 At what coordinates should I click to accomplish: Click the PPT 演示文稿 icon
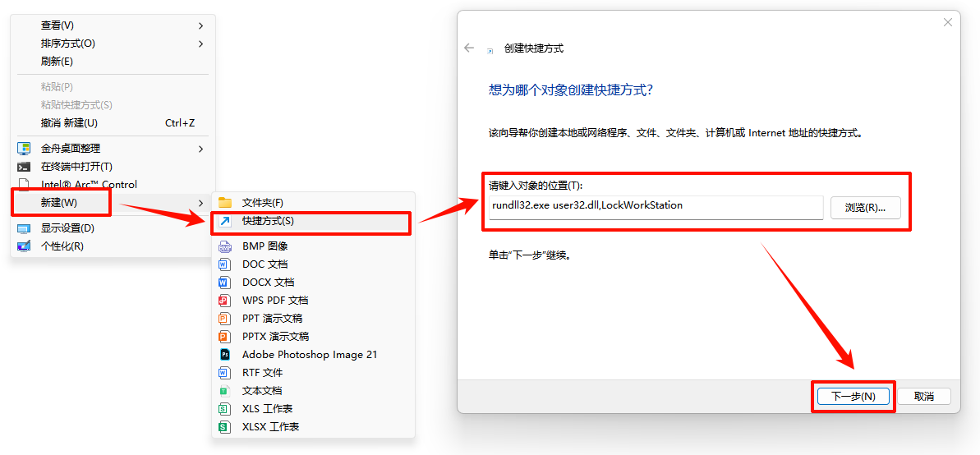click(223, 319)
